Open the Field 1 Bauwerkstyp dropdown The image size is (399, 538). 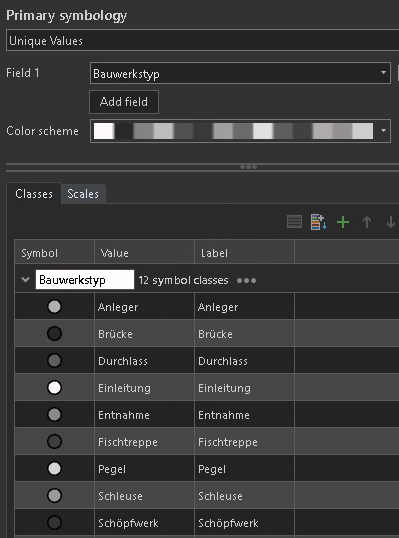tap(240, 73)
